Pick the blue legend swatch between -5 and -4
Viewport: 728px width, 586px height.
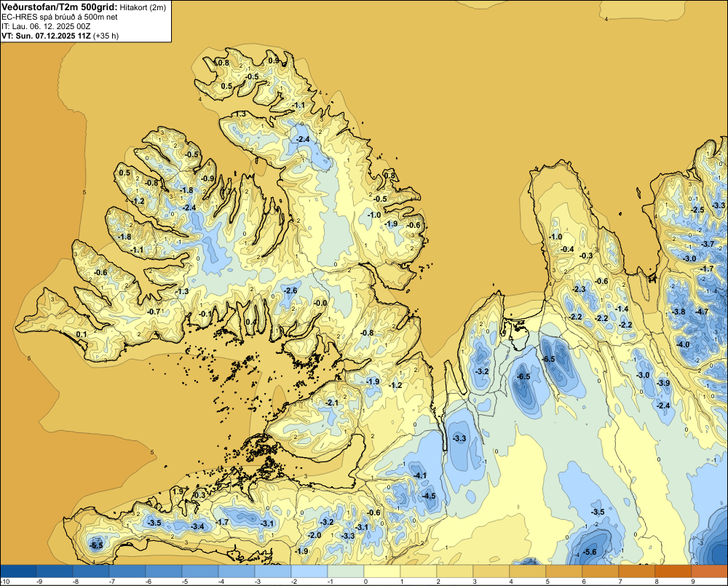[x=201, y=571]
